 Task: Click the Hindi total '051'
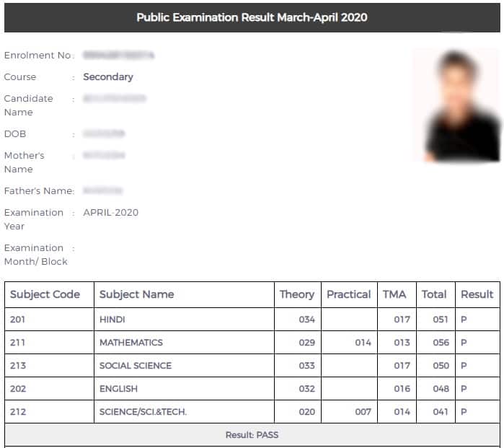(x=441, y=320)
